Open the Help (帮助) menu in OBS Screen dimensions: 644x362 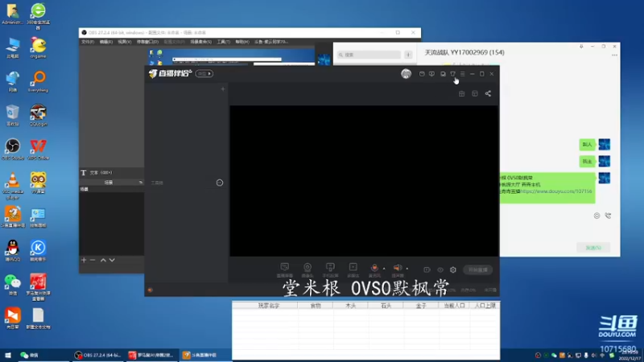pyautogui.click(x=242, y=42)
